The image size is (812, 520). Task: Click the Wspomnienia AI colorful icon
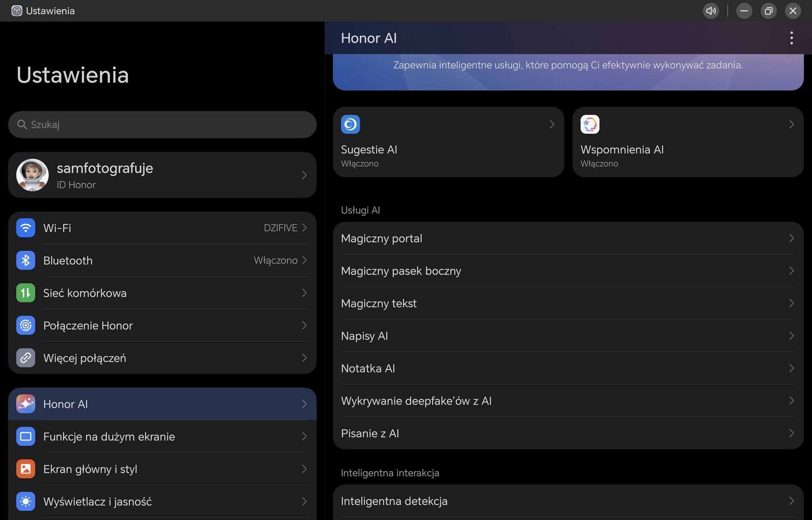(x=590, y=124)
